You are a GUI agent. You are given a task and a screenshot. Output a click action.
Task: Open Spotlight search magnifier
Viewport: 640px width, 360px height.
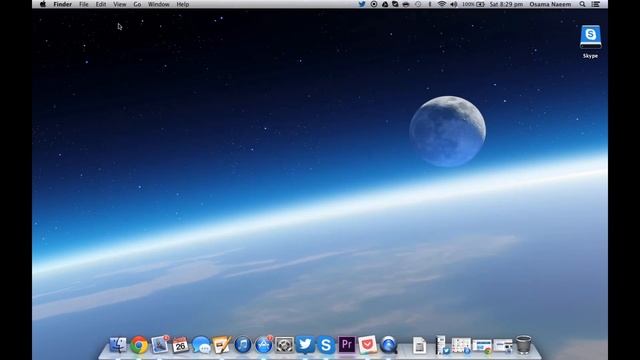pos(582,4)
